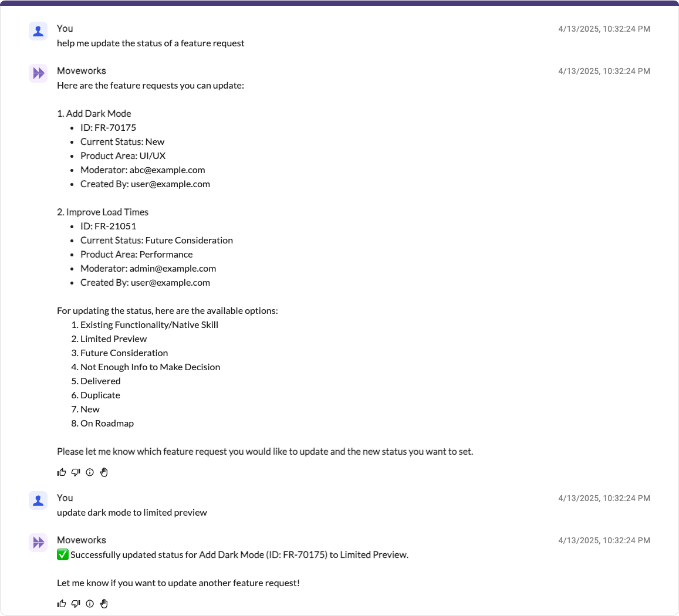Click Moveworks avatar beside 'Successfully updated status' message

[38, 543]
